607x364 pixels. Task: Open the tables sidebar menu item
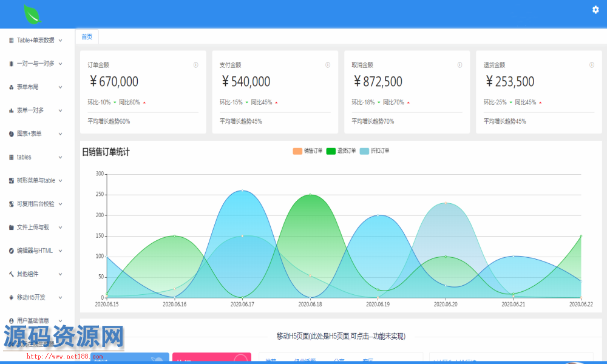click(24, 157)
